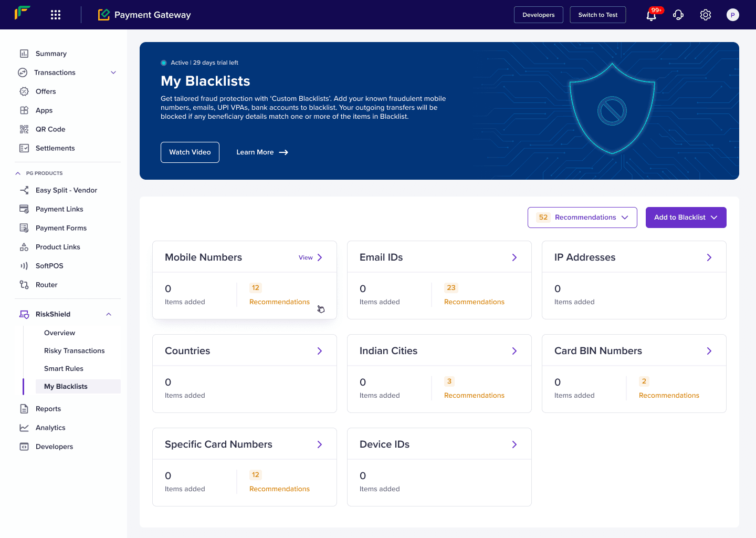
Task: Collapse the PG PRODUCTS section
Action: 18,173
